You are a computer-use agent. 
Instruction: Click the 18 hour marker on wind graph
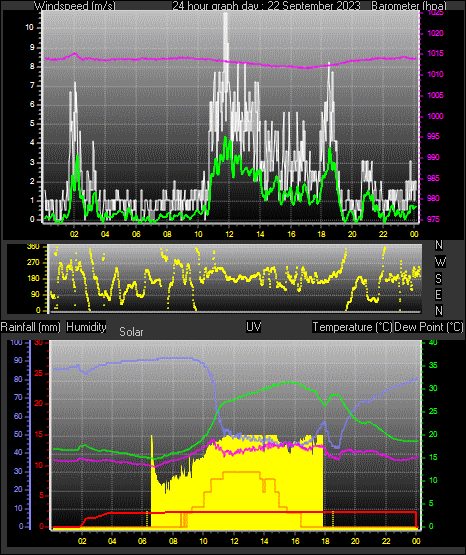321,234
